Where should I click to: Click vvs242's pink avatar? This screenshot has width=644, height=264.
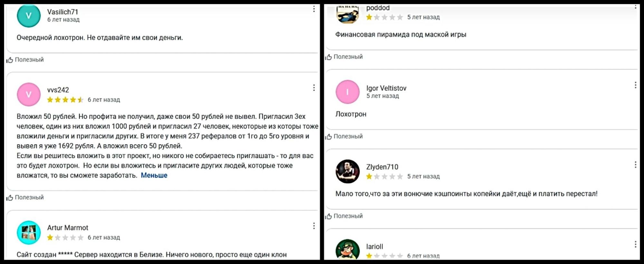coord(29,94)
